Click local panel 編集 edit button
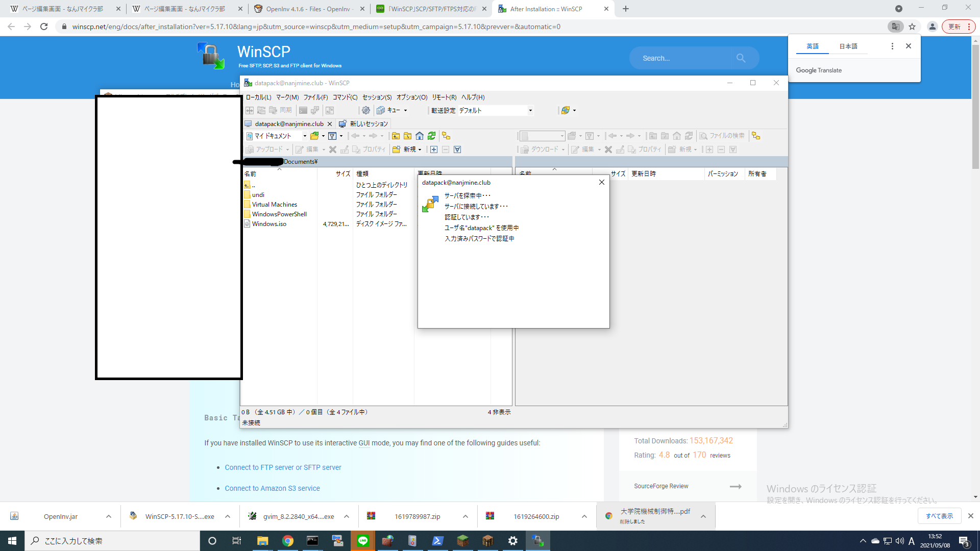 point(307,149)
